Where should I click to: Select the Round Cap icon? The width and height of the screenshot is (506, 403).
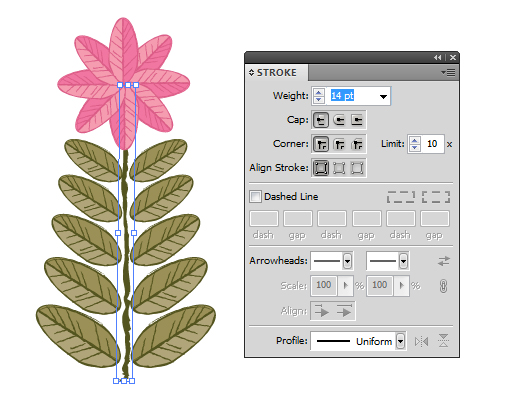pyautogui.click(x=339, y=120)
